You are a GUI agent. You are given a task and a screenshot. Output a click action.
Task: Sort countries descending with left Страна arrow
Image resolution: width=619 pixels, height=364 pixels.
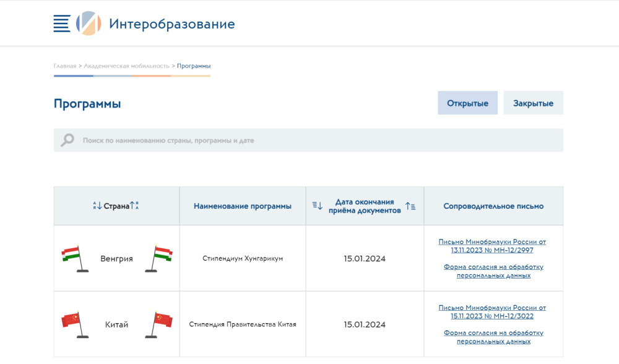[x=97, y=206]
